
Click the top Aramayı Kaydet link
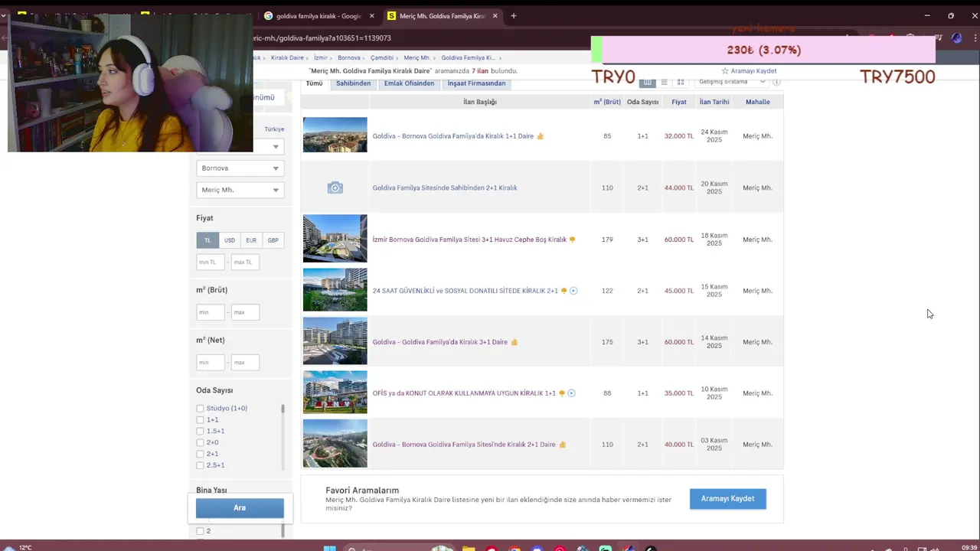pos(753,71)
